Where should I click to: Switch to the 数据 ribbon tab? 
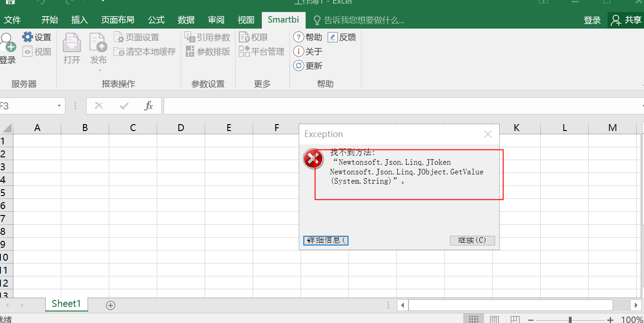(x=186, y=20)
